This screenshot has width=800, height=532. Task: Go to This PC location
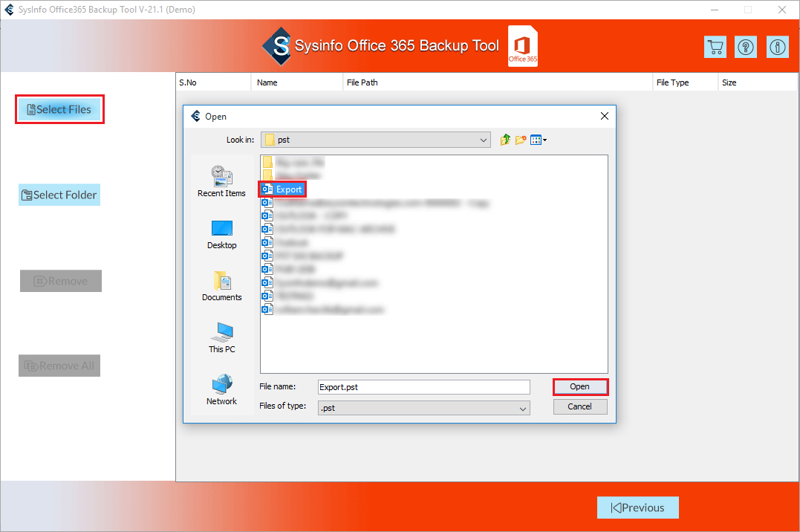click(x=221, y=338)
